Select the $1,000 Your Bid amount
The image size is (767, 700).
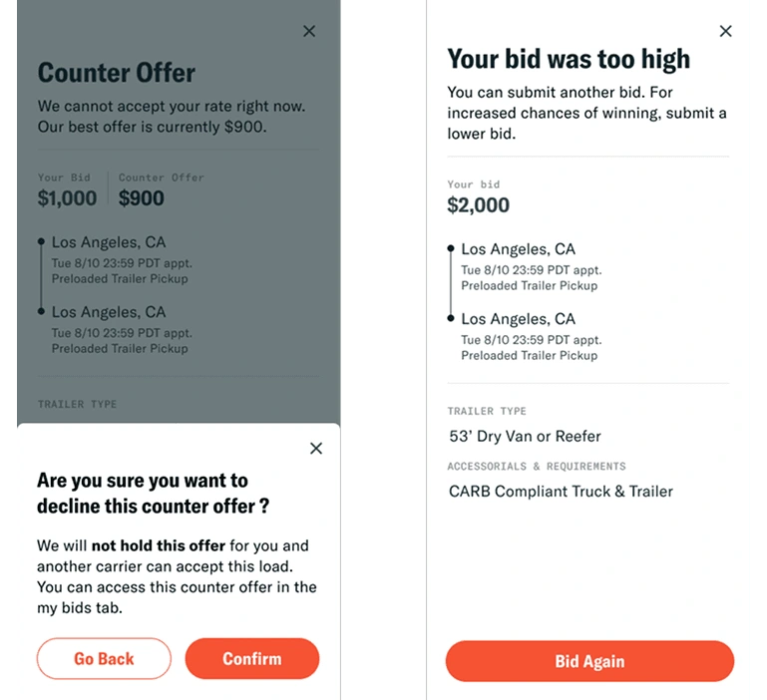pos(67,197)
